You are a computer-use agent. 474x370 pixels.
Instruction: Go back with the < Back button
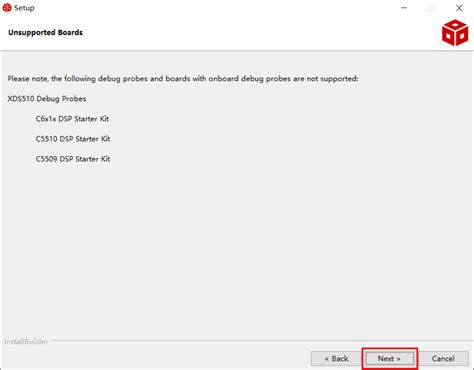336,359
